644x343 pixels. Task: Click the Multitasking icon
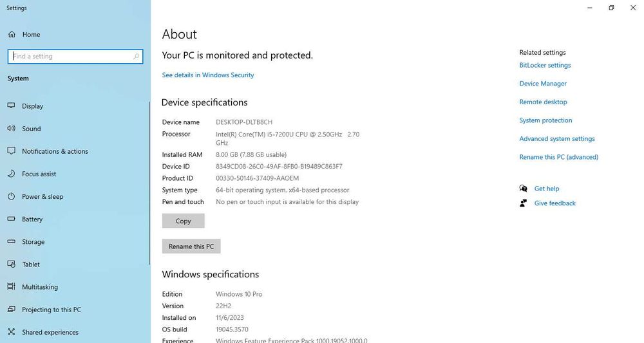12,286
